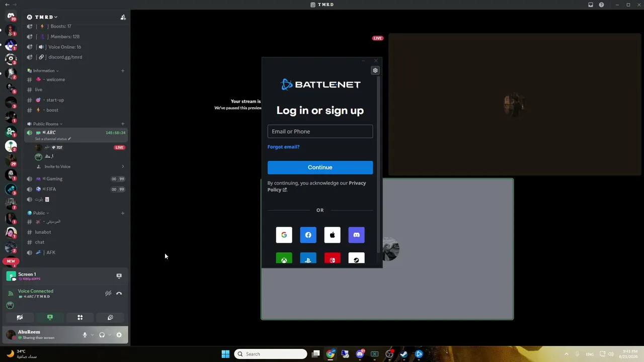644x362 pixels.
Task: Sign in to Battle.net with Discord
Action: [356, 235]
